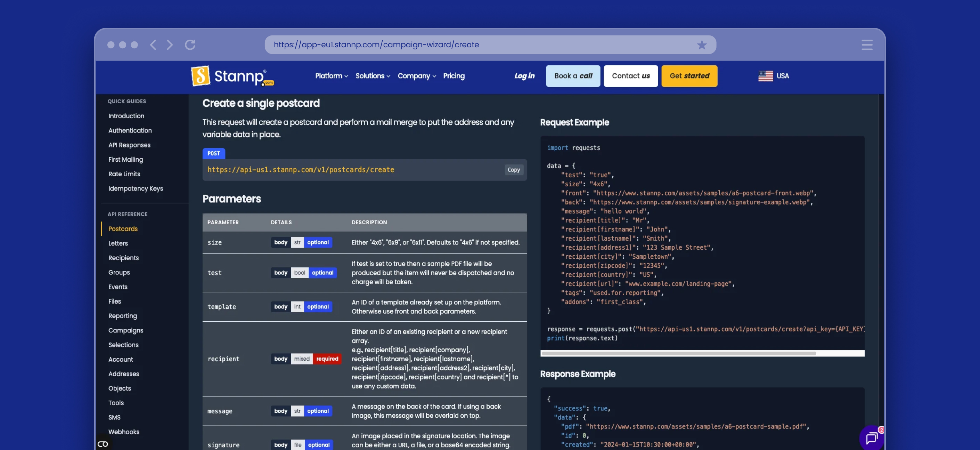This screenshot has height=450, width=980.
Task: Click the Get started button
Action: point(689,76)
